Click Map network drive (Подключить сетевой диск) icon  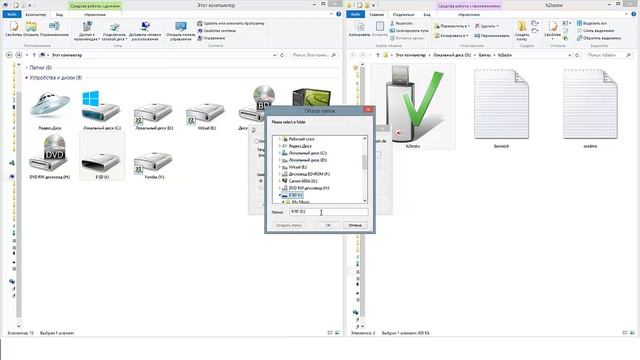(x=114, y=31)
